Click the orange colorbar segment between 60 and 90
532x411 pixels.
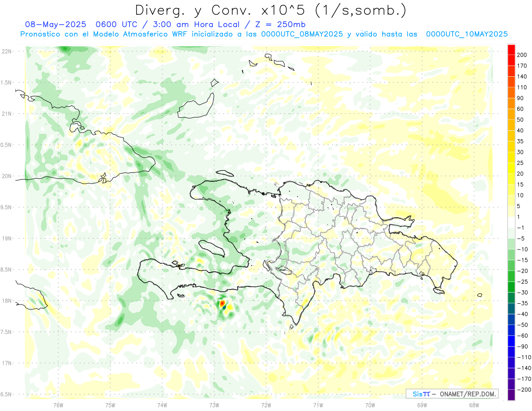click(x=511, y=103)
